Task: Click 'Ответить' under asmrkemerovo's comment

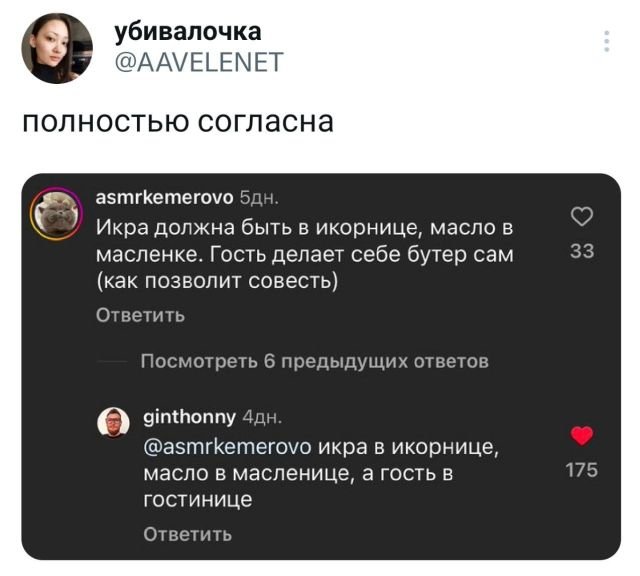Action: pyautogui.click(x=140, y=316)
